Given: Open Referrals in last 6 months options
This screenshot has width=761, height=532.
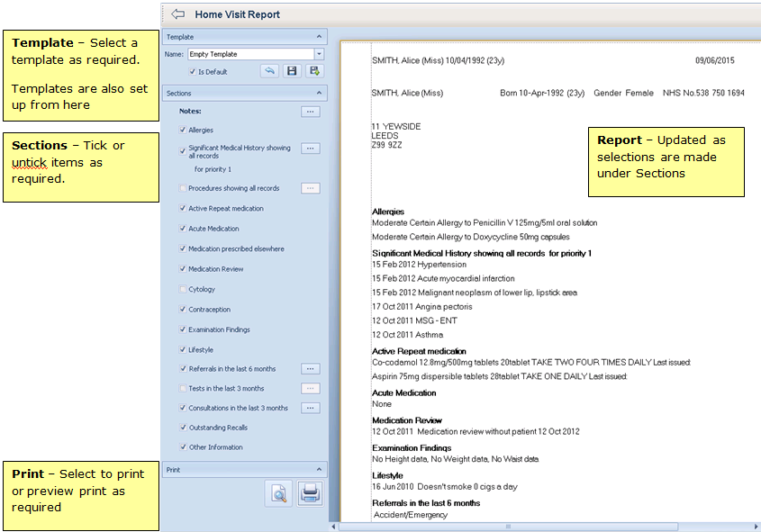Looking at the screenshot, I should pos(310,369).
